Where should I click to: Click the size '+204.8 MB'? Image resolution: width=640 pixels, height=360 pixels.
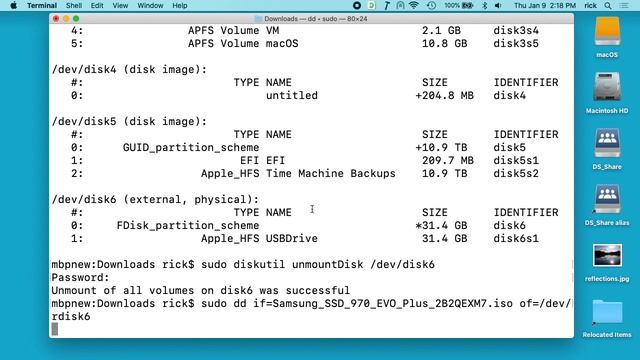[444, 96]
